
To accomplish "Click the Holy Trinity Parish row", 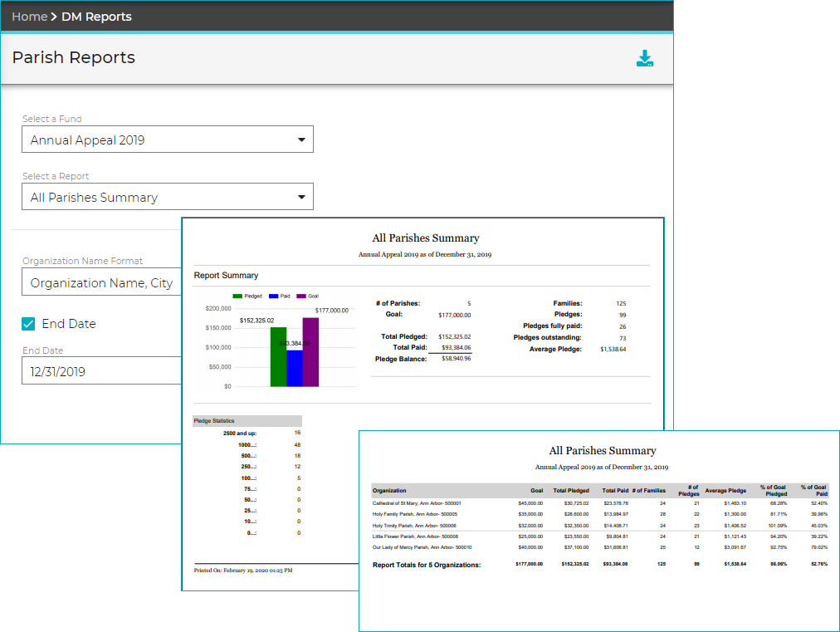I will [600, 526].
